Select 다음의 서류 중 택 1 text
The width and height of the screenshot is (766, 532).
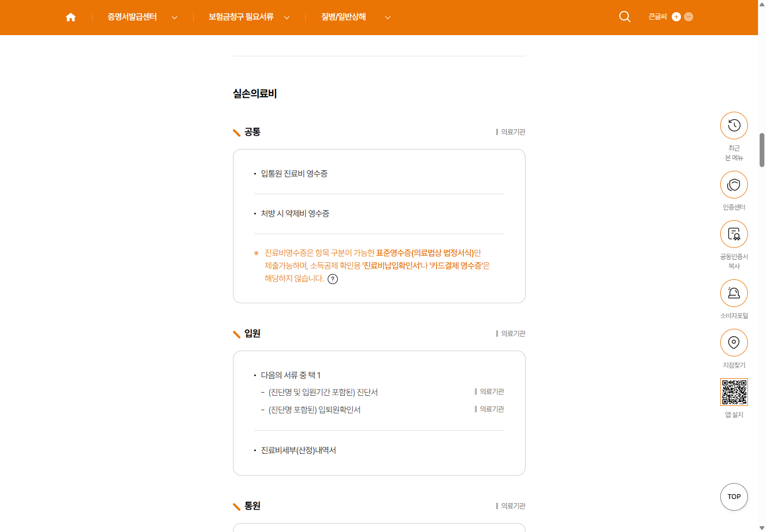[291, 375]
